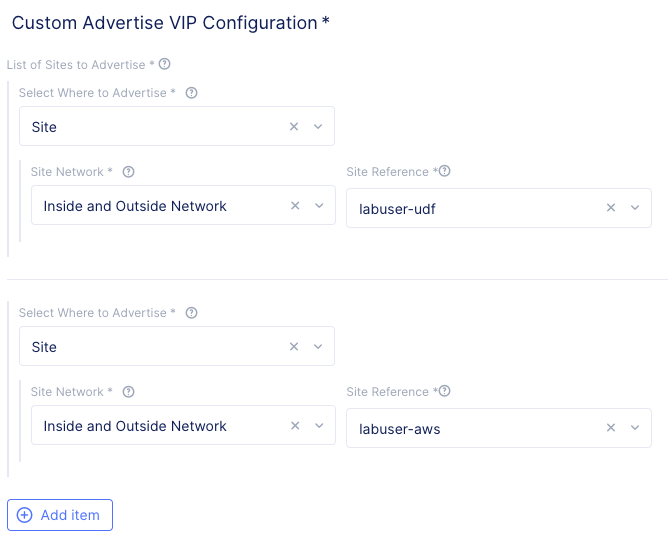Click help icon beside first Site Reference label
This screenshot has height=543, width=668.
445,171
